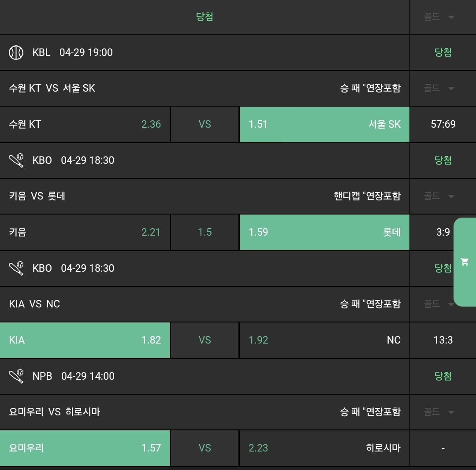The width and height of the screenshot is (476, 470).
Task: Select 롯데 handicap odds 1.59
Action: pyautogui.click(x=324, y=232)
